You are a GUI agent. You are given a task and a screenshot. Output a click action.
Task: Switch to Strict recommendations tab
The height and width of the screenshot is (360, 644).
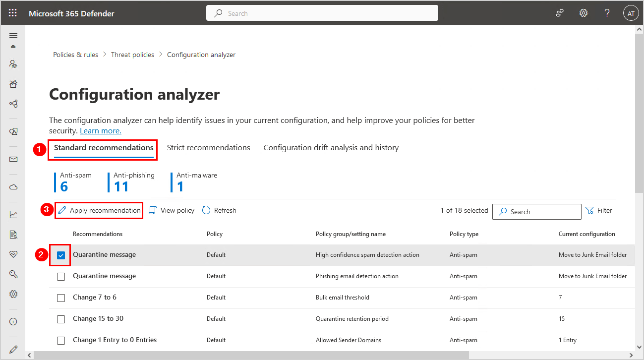[x=208, y=148]
